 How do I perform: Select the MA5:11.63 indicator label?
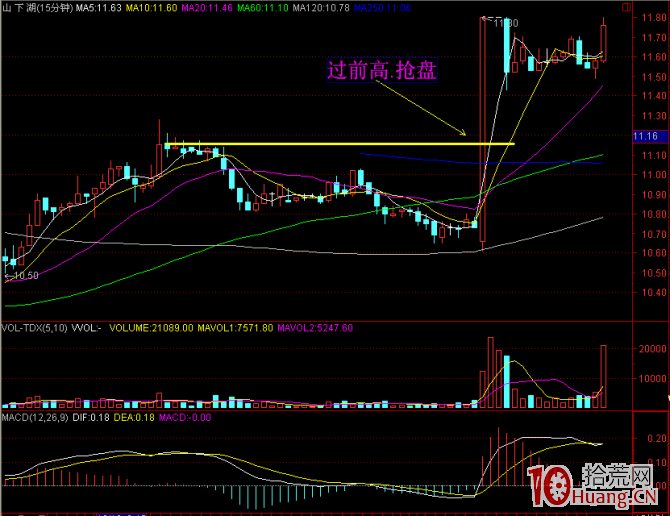(99, 8)
